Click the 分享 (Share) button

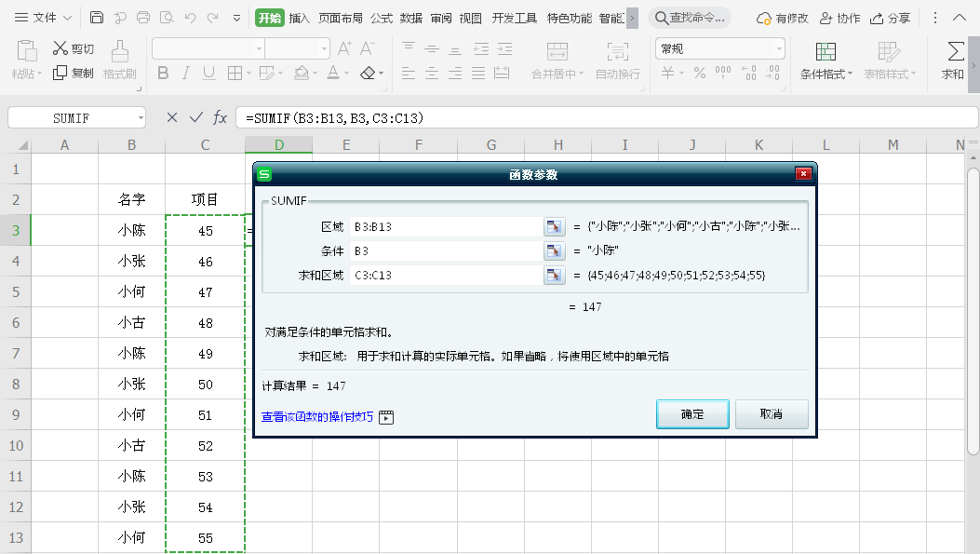891,18
